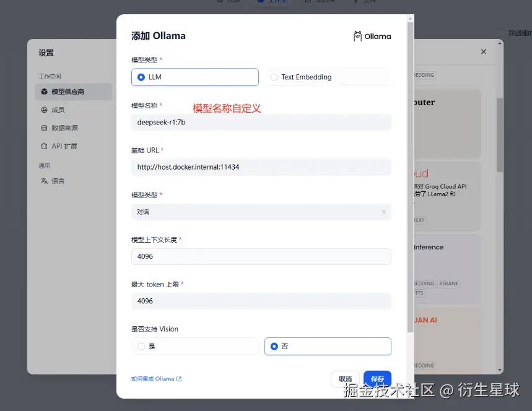The height and width of the screenshot is (411, 532).
Task: Click the translate icon beside 语言
Action: click(44, 181)
